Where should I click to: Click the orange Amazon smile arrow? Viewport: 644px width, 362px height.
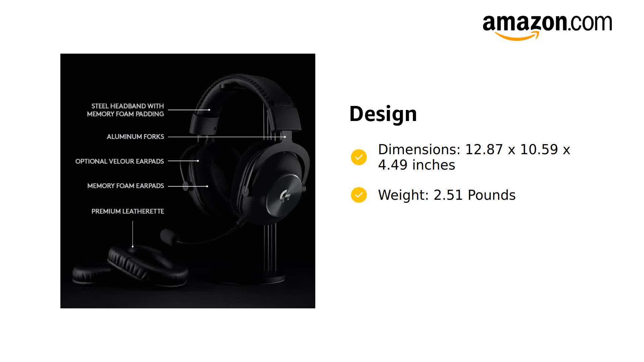[x=517, y=36]
